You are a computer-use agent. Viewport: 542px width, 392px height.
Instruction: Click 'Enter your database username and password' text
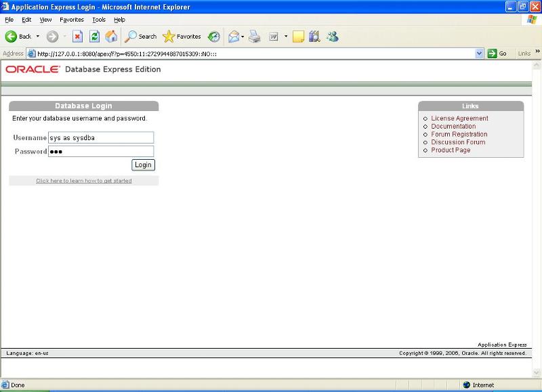80,118
